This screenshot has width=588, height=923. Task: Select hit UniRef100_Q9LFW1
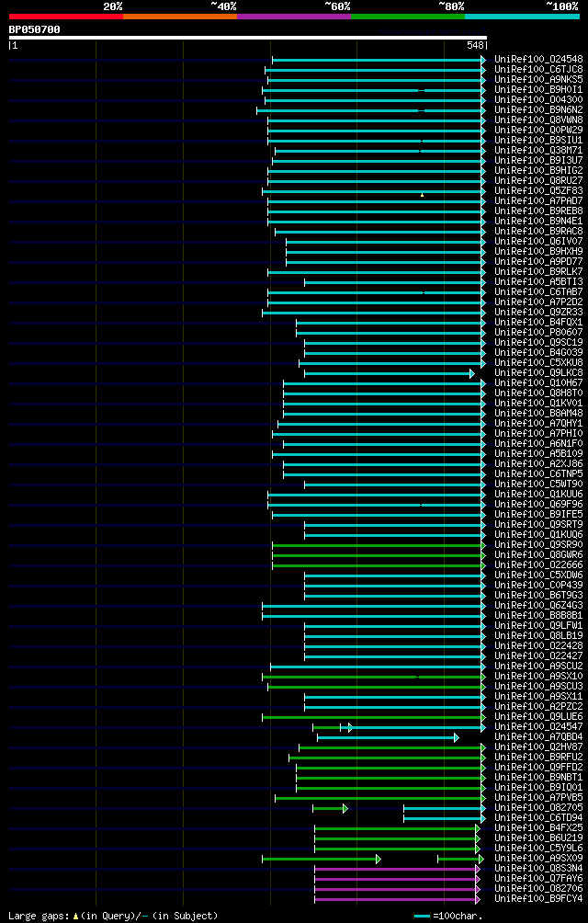[x=538, y=625]
